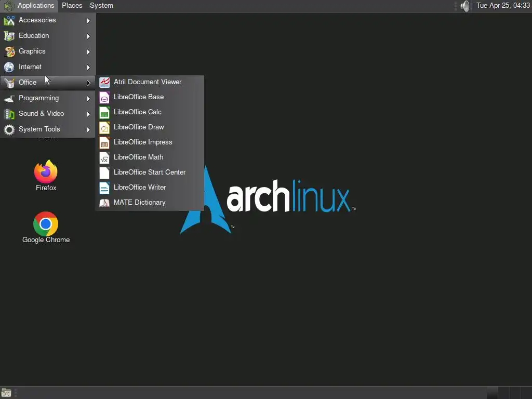The image size is (532, 399).
Task: Launch LibreOffice Impress from the menu
Action: pos(150,142)
